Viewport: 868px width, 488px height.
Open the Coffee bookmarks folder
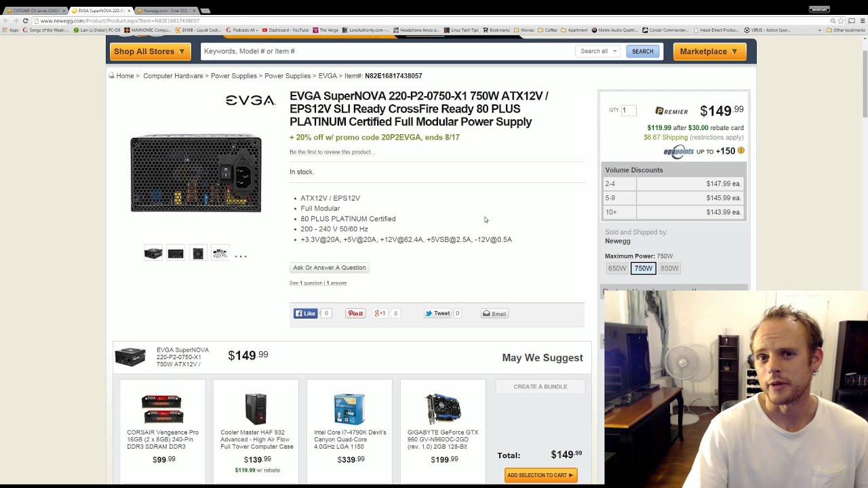point(547,30)
